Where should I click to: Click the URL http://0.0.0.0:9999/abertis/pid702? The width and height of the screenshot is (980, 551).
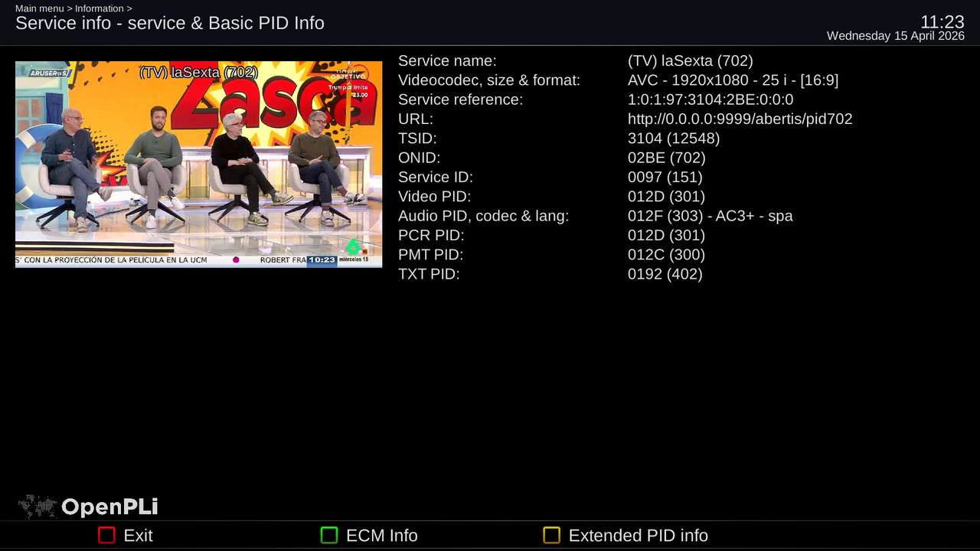coord(740,119)
